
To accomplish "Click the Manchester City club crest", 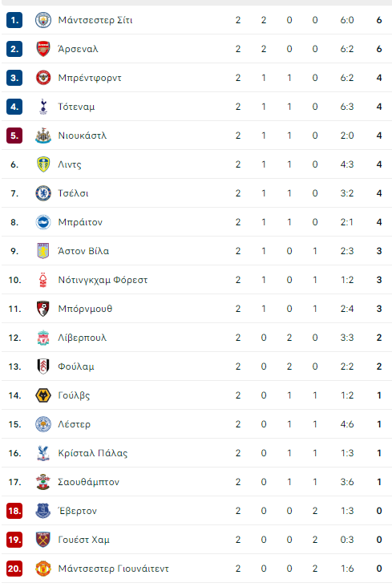I will point(43,20).
